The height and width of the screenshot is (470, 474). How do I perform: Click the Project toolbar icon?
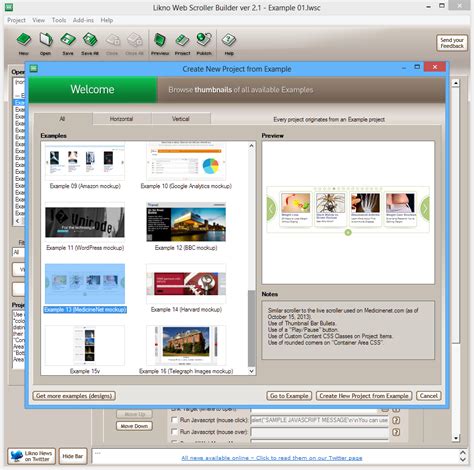pyautogui.click(x=182, y=40)
